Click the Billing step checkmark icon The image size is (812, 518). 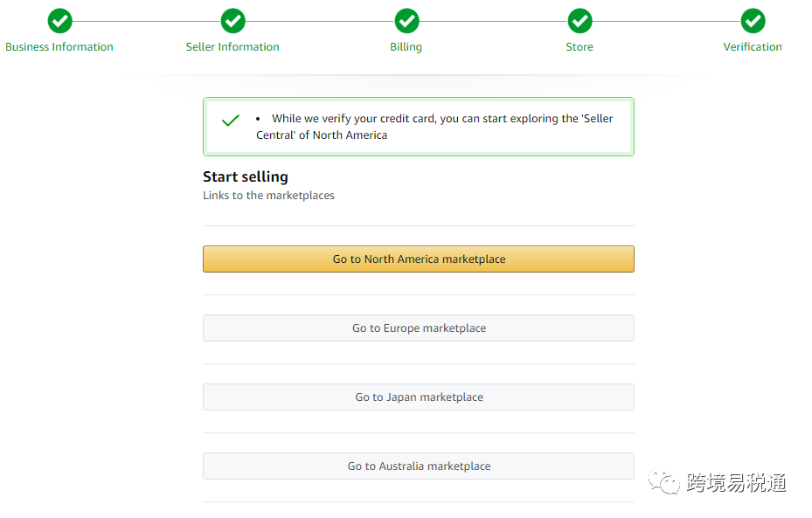(406, 21)
